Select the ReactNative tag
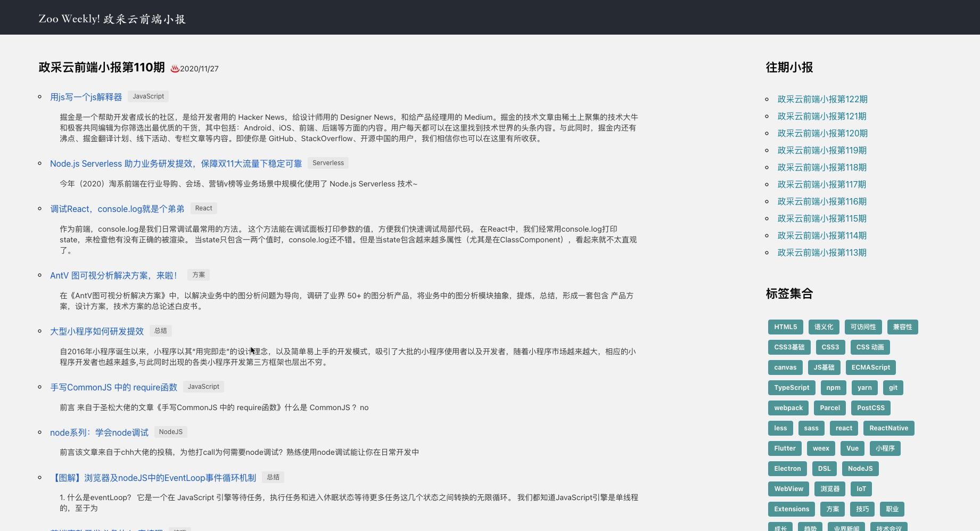 pos(888,428)
